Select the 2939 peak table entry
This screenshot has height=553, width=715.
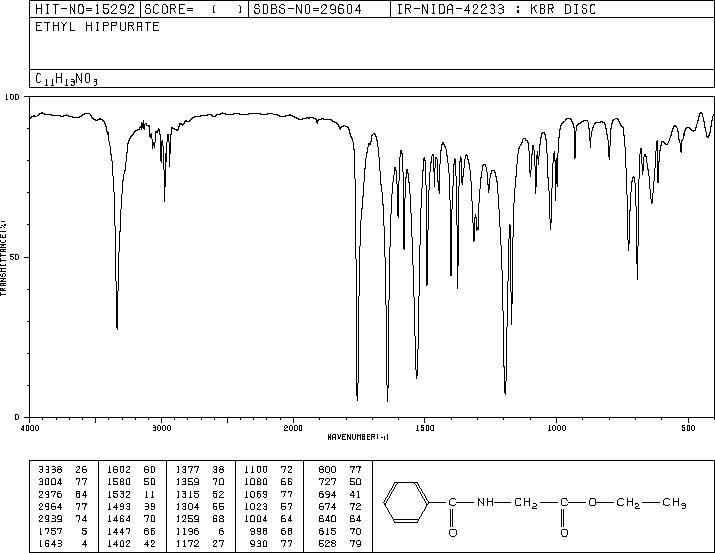[x=62, y=519]
